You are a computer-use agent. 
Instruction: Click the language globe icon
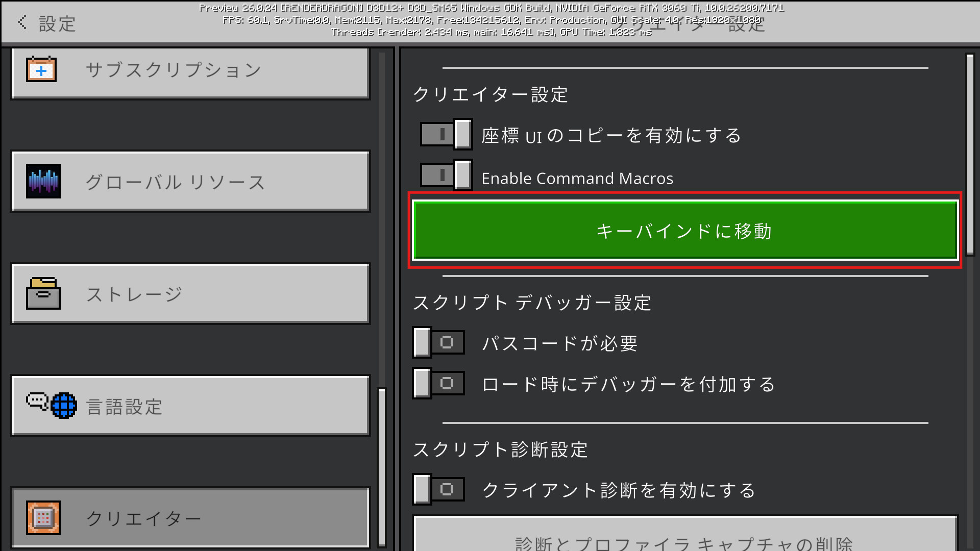coord(64,406)
